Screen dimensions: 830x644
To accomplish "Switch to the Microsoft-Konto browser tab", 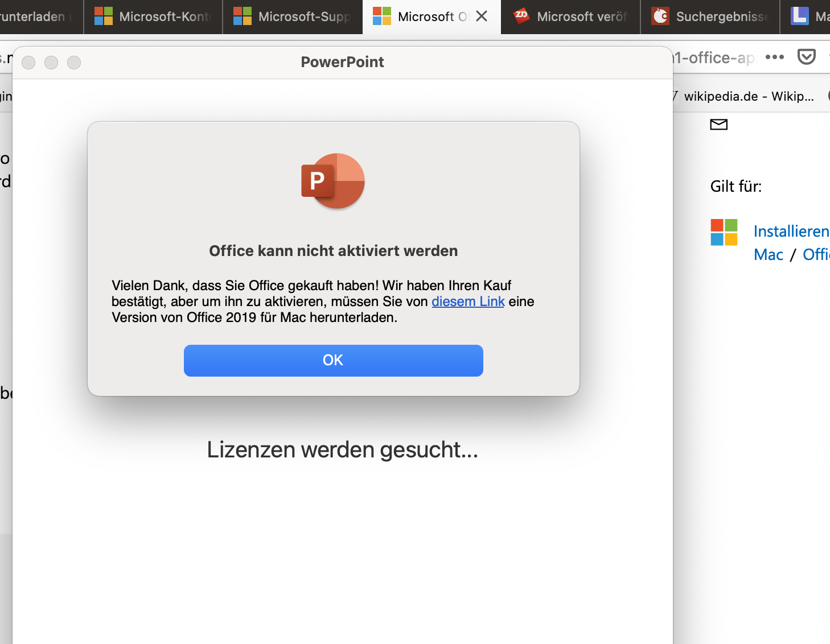I will click(153, 16).
